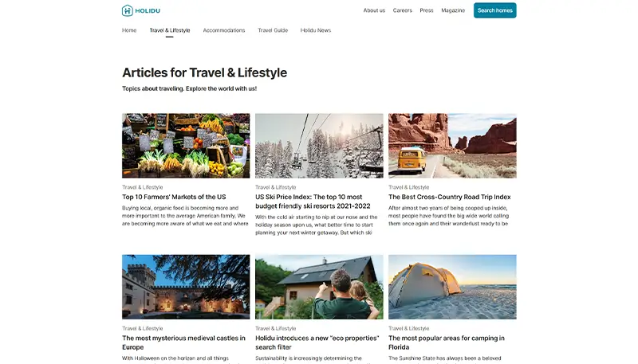
Task: Click the Holidu logo icon
Action: pos(128,10)
